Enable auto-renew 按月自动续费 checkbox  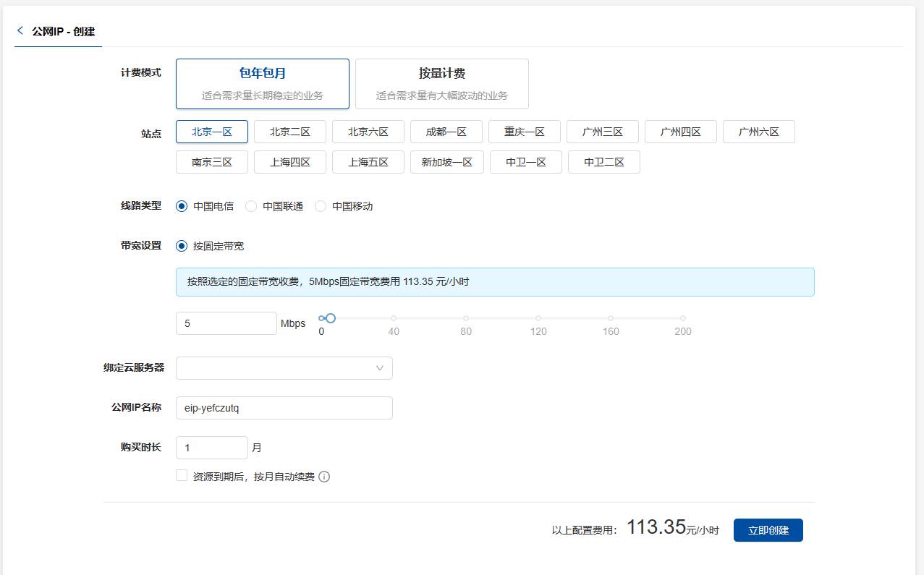click(x=182, y=476)
